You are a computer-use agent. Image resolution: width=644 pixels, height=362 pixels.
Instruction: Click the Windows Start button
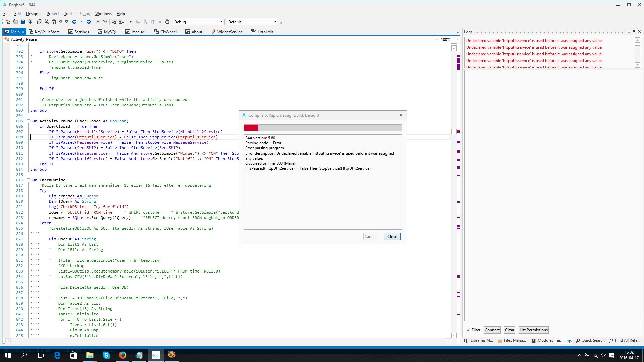pos(8,355)
